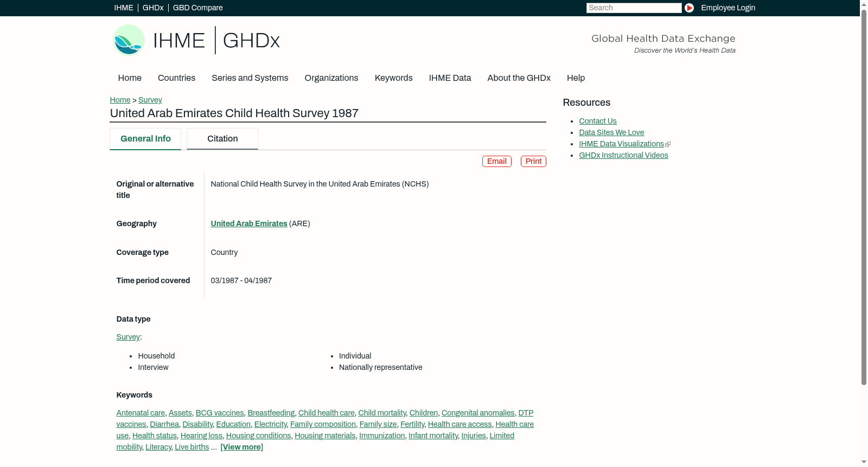Open Series and Systems menu
This screenshot has height=467, width=868.
pyautogui.click(x=250, y=78)
